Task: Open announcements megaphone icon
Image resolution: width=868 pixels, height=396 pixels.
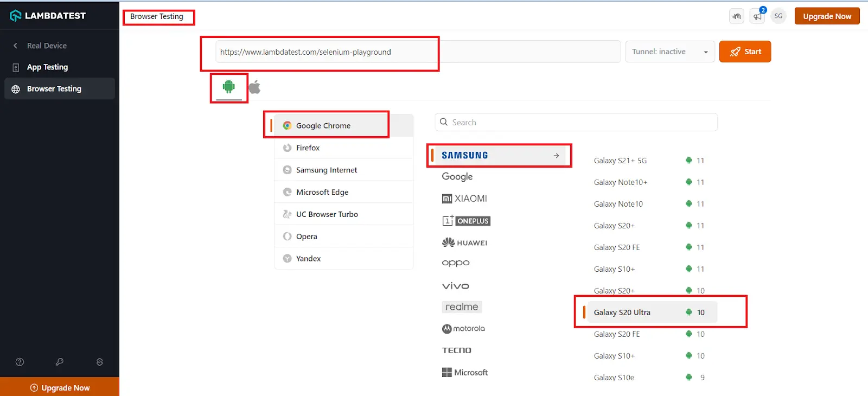Action: (757, 16)
